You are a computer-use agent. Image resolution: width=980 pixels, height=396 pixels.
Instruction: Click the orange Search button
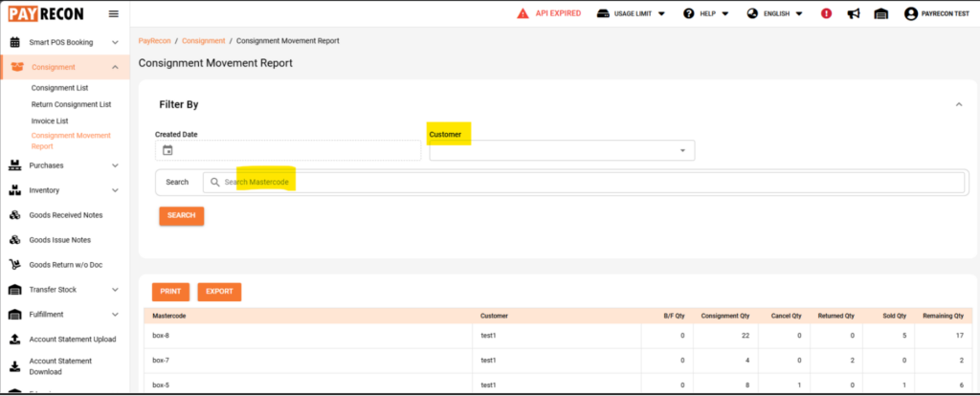pos(181,215)
